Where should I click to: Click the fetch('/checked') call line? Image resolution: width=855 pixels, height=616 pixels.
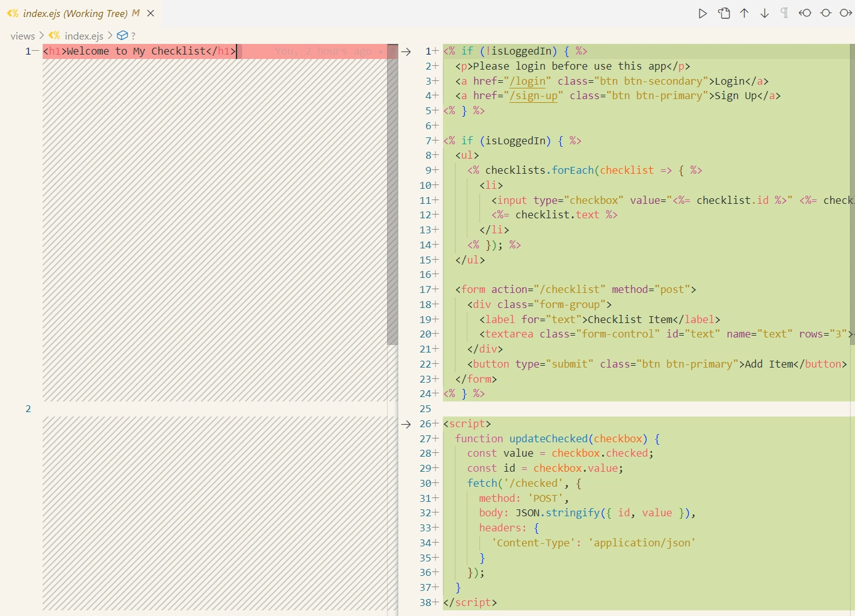[524, 484]
